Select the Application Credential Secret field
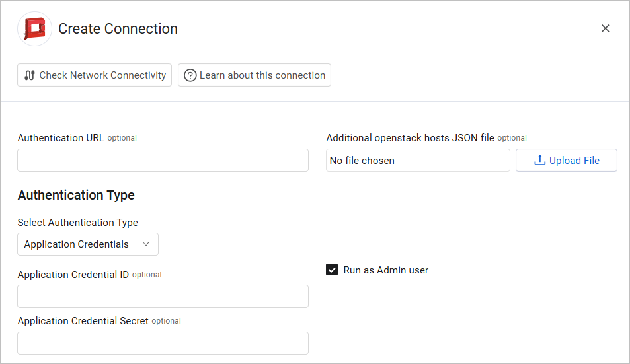Image resolution: width=630 pixels, height=364 pixels. click(x=163, y=343)
